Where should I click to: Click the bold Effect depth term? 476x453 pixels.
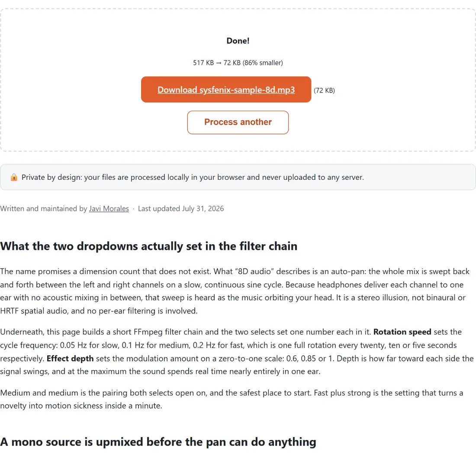pos(70,358)
